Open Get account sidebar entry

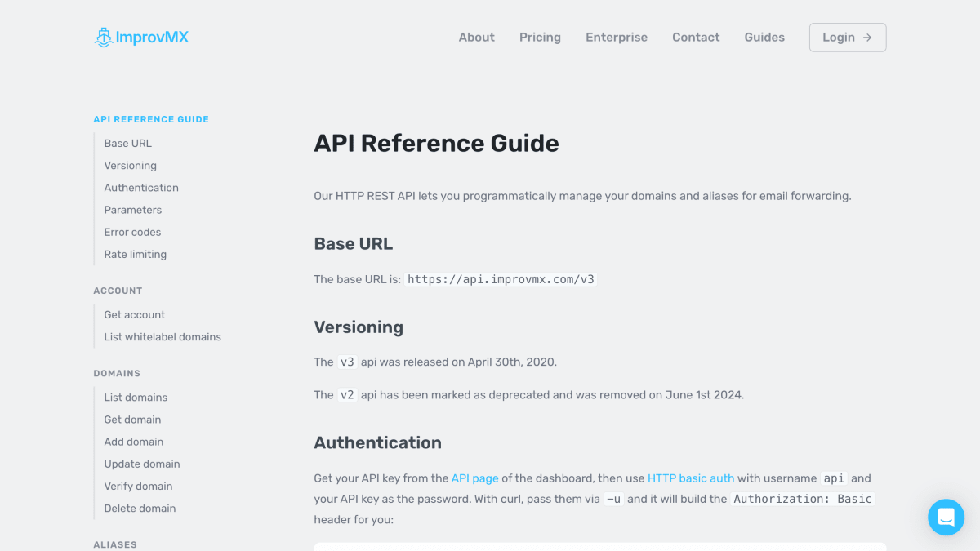point(135,315)
